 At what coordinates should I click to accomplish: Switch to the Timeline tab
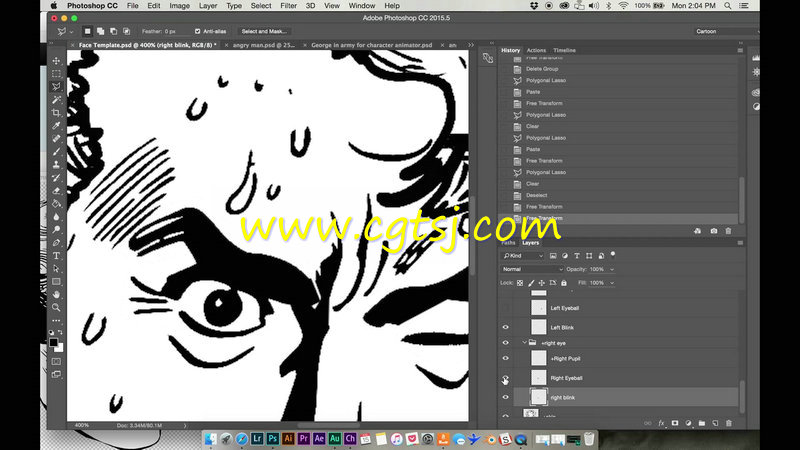[564, 51]
